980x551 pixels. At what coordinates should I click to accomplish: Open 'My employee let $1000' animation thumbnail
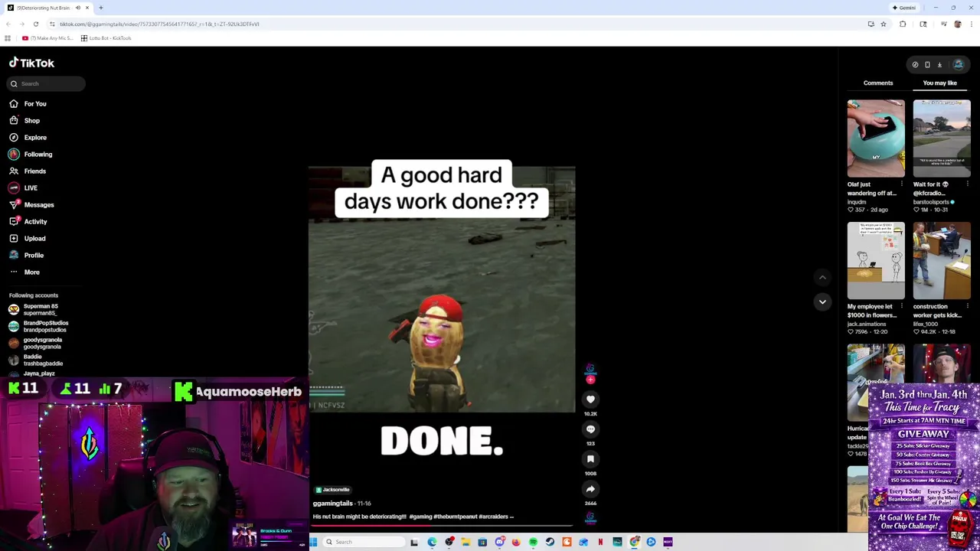[876, 261]
